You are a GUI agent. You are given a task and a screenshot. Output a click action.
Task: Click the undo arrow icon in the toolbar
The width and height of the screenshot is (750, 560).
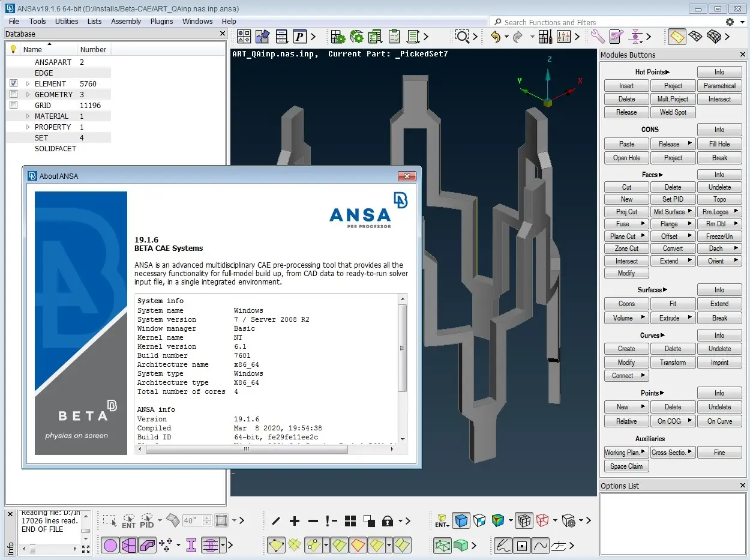pyautogui.click(x=495, y=37)
